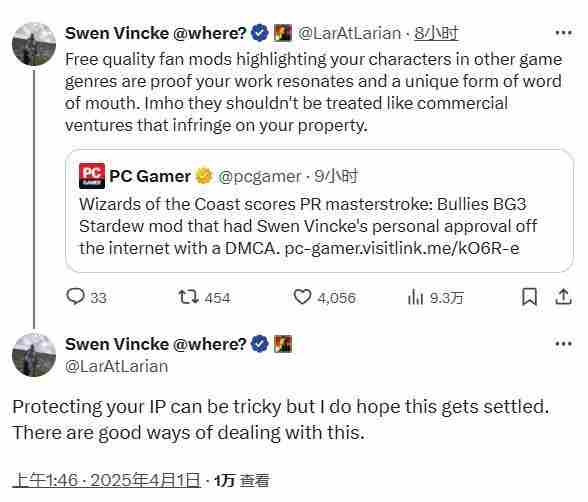The height and width of the screenshot is (502, 588).
Task: Share the first tweet via share icon
Action: 563,297
